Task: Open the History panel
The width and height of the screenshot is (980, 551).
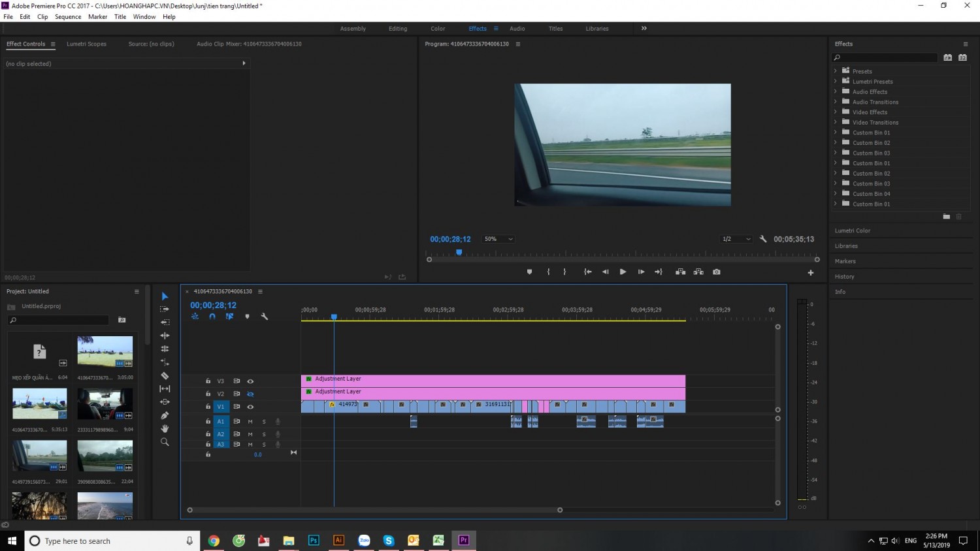Action: 844,277
